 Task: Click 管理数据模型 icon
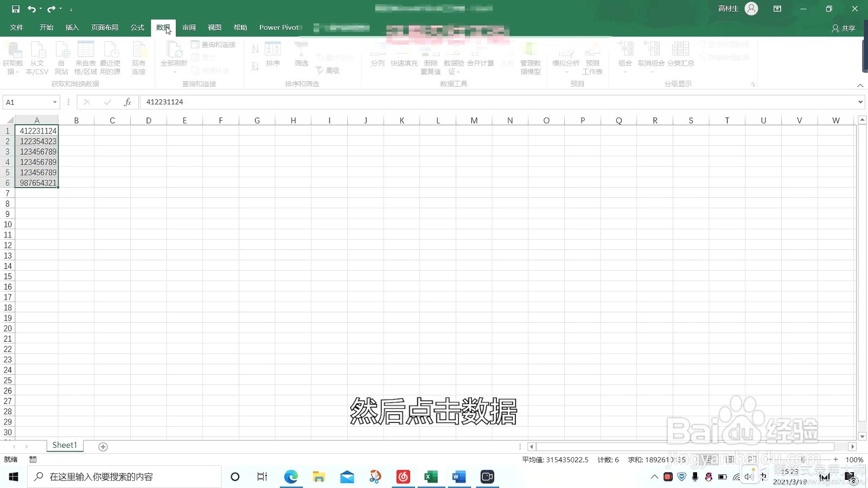[531, 58]
